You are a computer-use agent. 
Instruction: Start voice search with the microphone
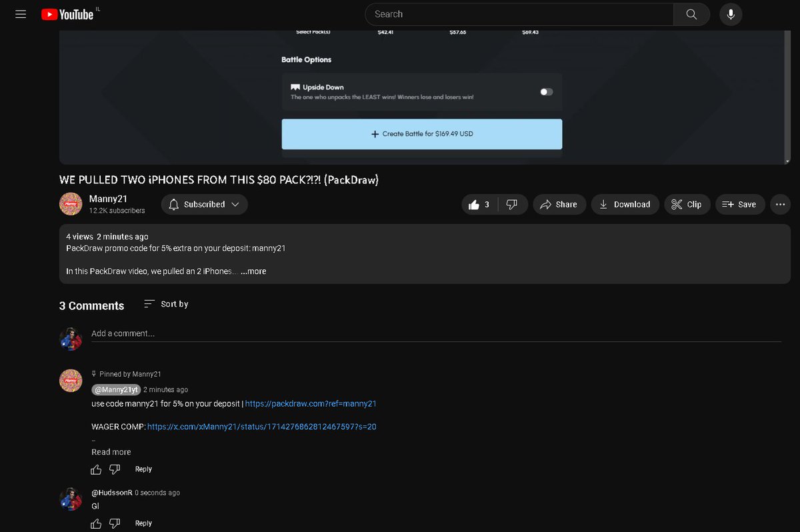(x=731, y=14)
